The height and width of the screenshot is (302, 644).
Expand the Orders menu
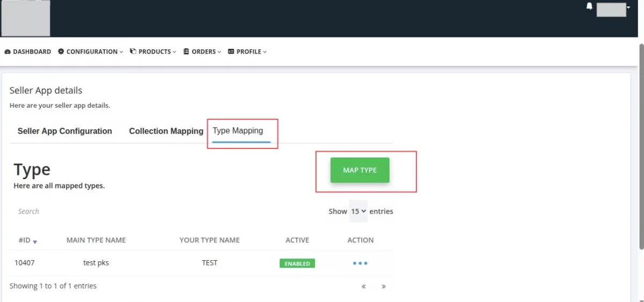[203, 51]
